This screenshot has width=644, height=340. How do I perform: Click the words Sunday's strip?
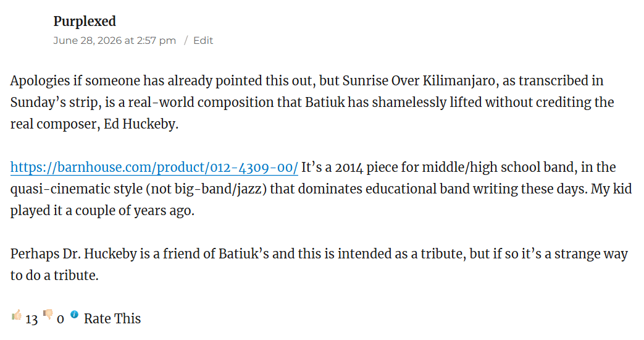[x=56, y=103]
